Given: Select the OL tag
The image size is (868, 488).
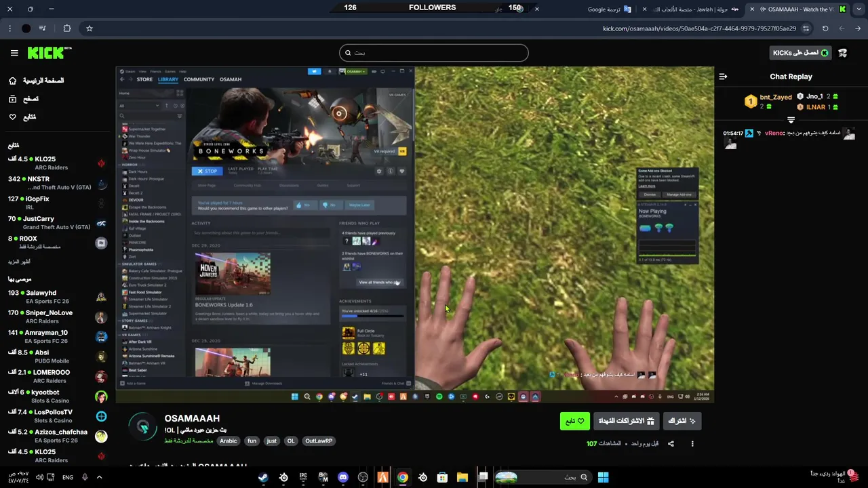Looking at the screenshot, I should tap(291, 441).
